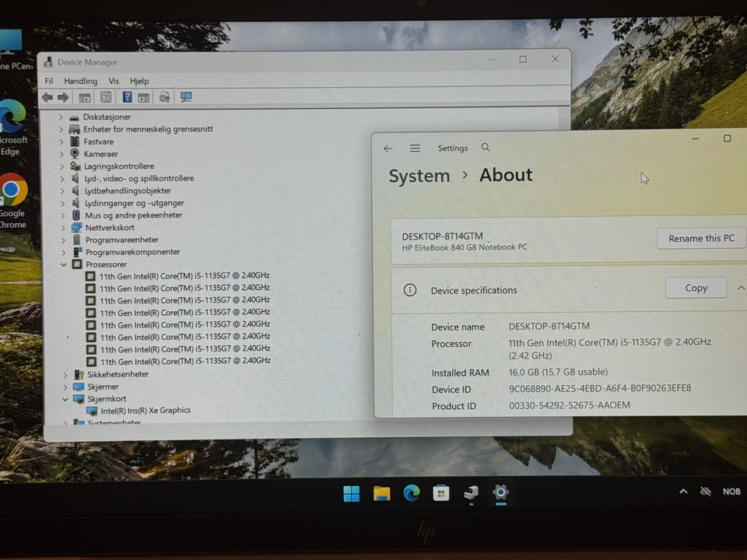Viewport: 747px width, 560px height.
Task: Click HP EliteBook 840 G8 Notebook PC text
Action: [465, 247]
